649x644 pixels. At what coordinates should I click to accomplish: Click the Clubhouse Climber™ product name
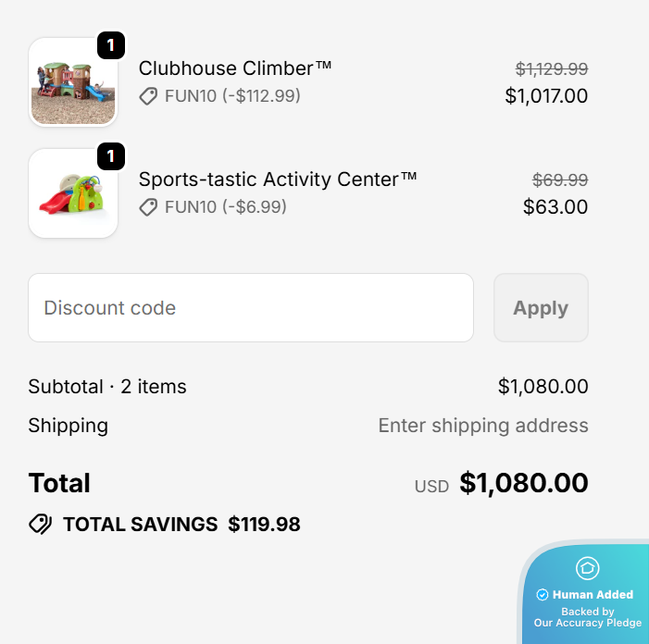[x=235, y=68]
